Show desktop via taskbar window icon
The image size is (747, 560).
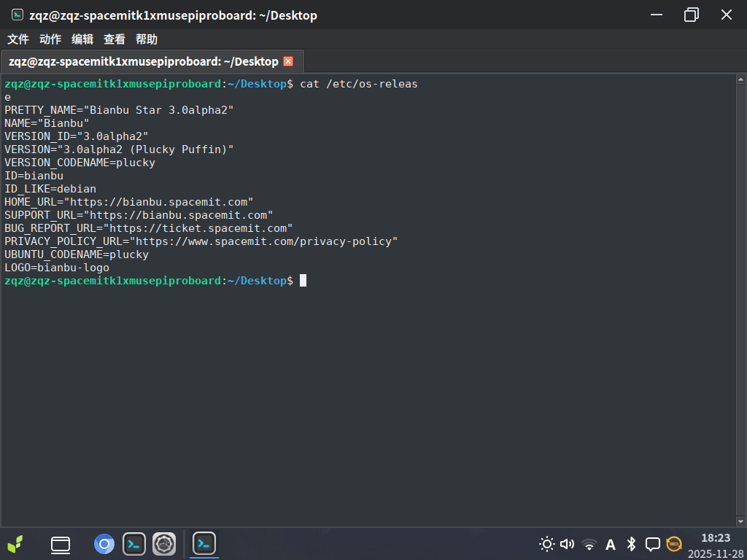click(x=61, y=544)
